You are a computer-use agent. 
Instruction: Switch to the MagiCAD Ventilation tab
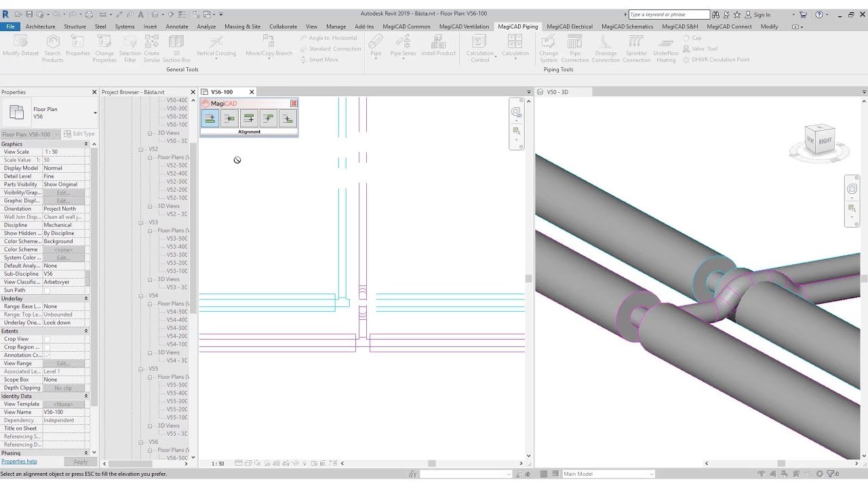tap(464, 26)
